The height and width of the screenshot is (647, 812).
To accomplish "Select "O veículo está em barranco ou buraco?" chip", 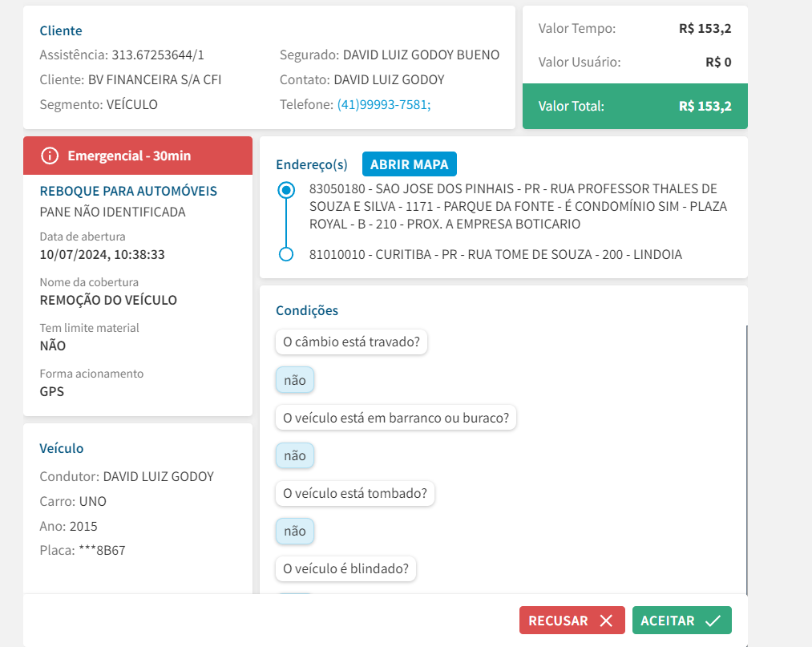I will (x=396, y=418).
